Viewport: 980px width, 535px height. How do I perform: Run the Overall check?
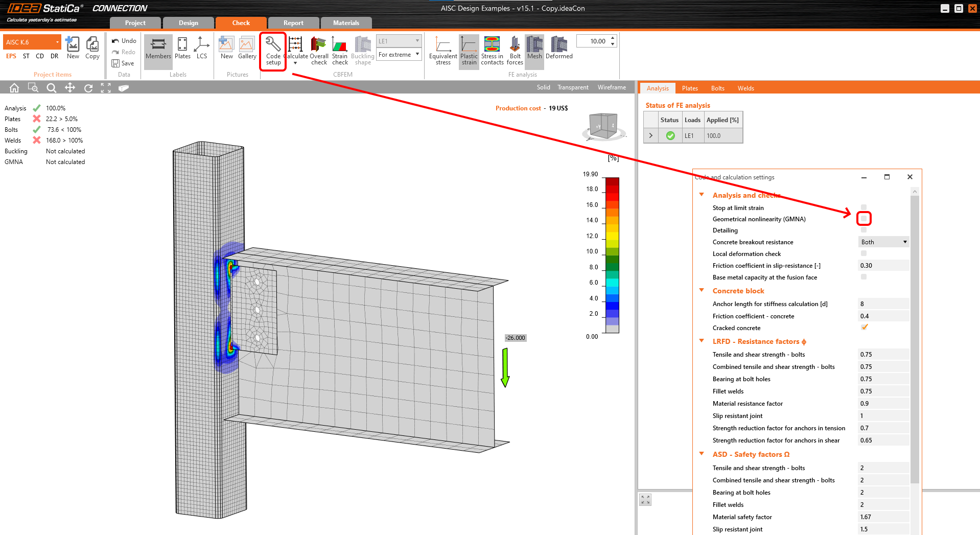pyautogui.click(x=319, y=51)
